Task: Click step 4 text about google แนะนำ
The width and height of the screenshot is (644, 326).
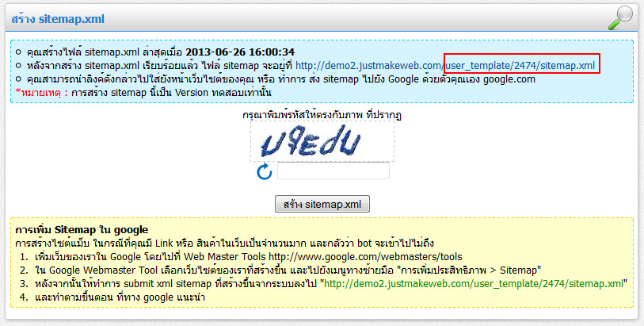Action: pyautogui.click(x=120, y=297)
